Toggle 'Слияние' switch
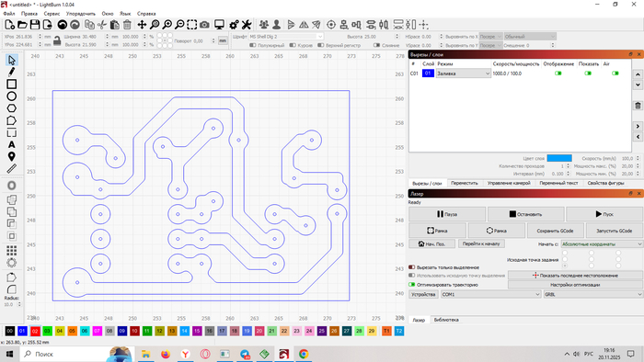 (x=376, y=45)
